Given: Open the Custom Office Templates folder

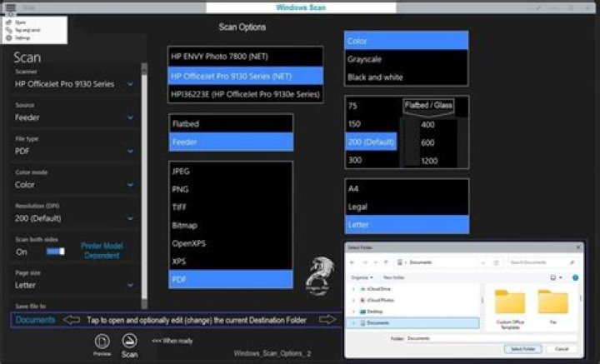Looking at the screenshot, I should (x=510, y=309).
